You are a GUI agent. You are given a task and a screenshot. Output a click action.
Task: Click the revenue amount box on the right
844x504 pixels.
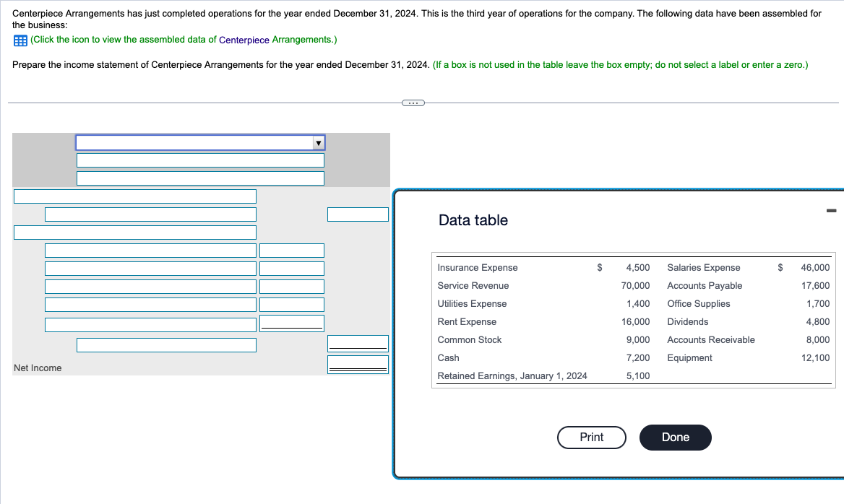click(358, 214)
